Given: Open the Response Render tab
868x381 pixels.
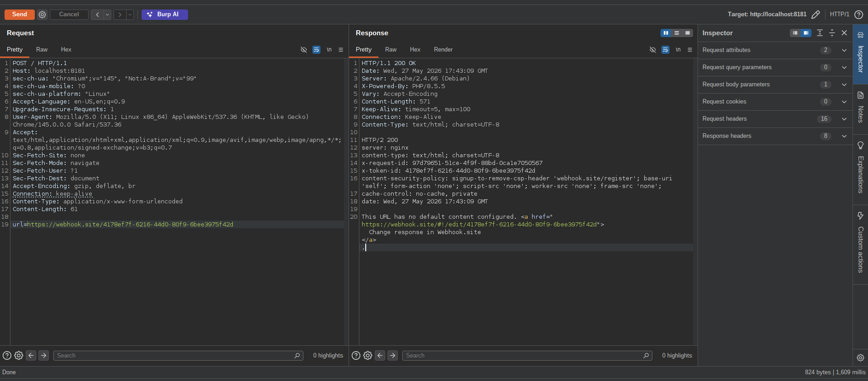Looking at the screenshot, I should [443, 50].
